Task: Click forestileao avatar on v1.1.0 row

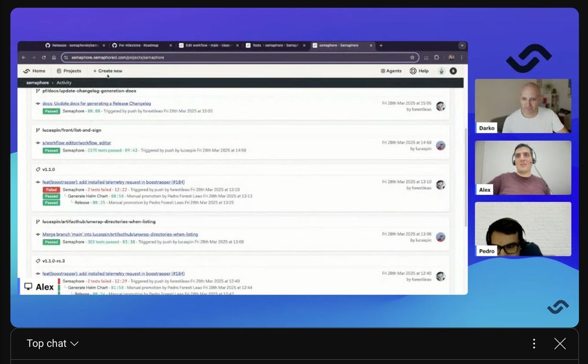Action: (x=440, y=185)
